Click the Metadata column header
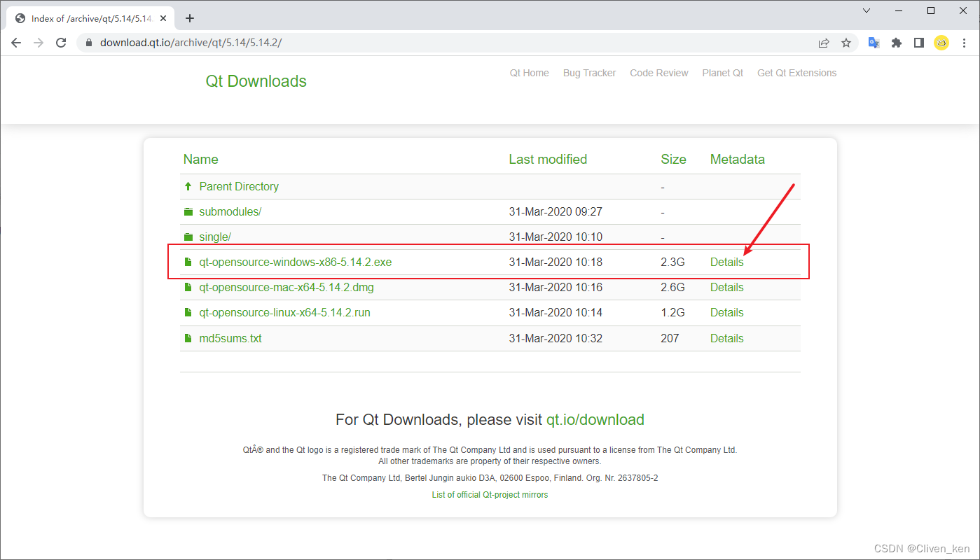This screenshot has width=980, height=560. [737, 159]
